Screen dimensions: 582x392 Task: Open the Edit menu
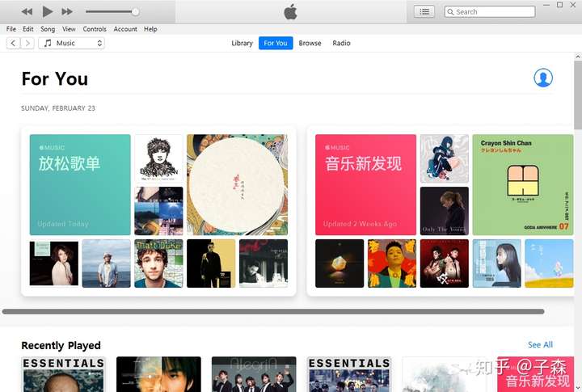27,29
